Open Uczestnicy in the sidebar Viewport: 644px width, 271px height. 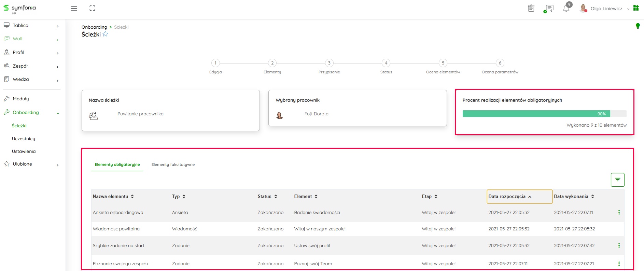point(24,139)
